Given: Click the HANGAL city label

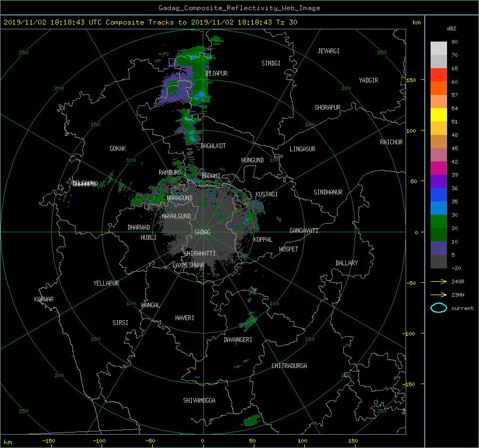Looking at the screenshot, I should (150, 305).
